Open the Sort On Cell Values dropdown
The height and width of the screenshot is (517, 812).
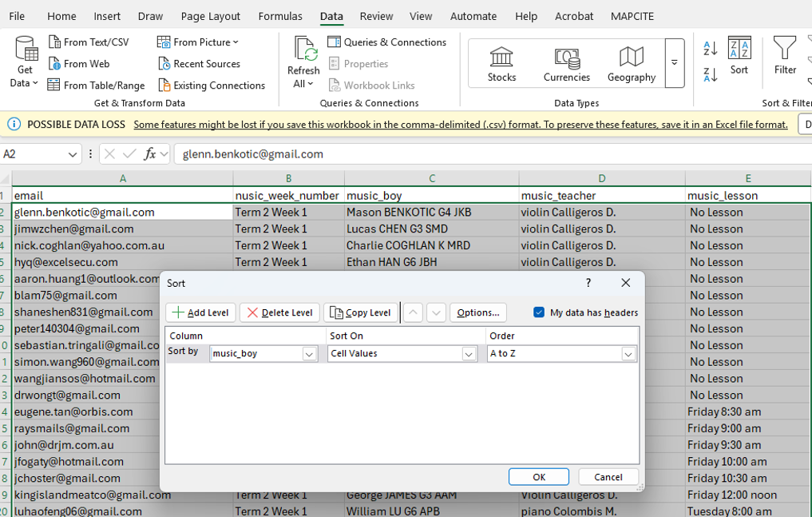(469, 354)
